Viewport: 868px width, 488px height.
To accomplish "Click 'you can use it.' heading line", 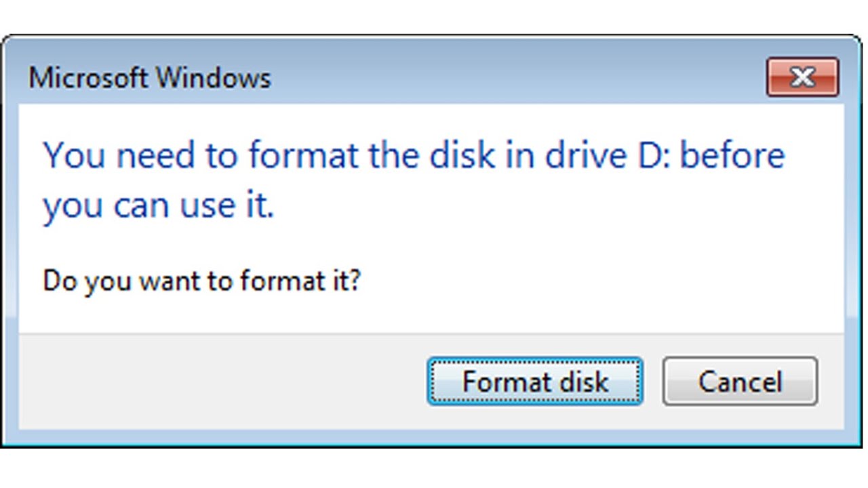I will [158, 205].
